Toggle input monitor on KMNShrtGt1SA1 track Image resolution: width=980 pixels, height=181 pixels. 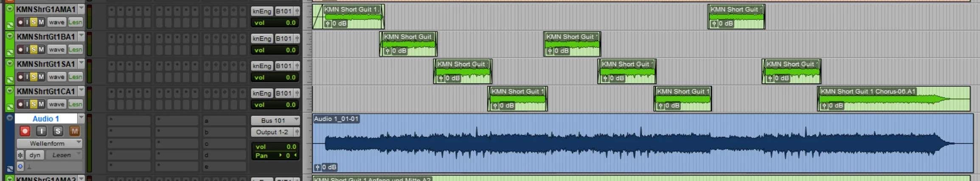27,77
